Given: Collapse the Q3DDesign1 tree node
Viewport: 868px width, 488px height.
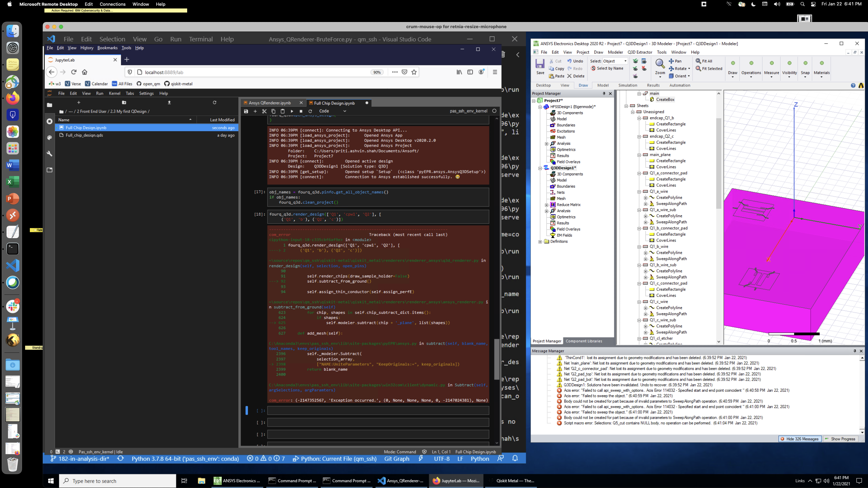Looking at the screenshot, I should coord(540,168).
